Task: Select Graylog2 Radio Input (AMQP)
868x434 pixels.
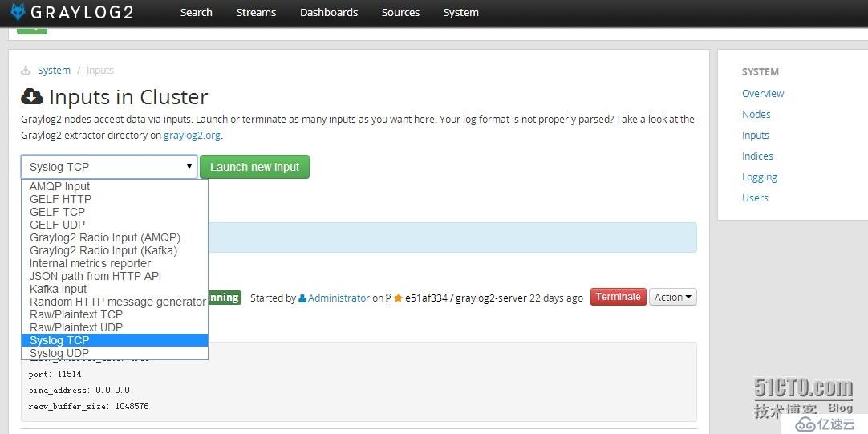Action: tap(115, 238)
